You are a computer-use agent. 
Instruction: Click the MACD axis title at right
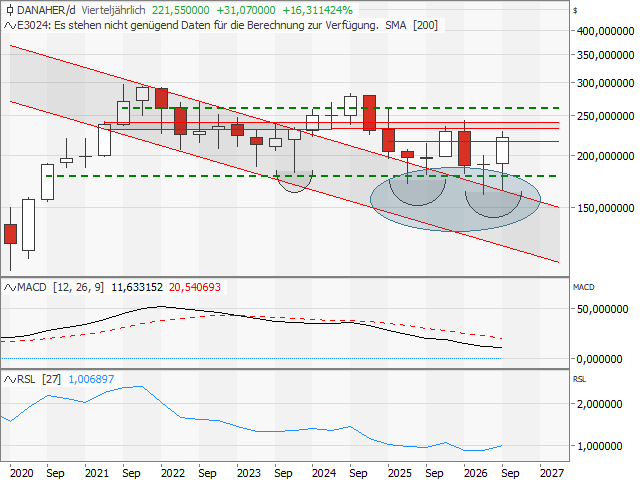click(584, 287)
